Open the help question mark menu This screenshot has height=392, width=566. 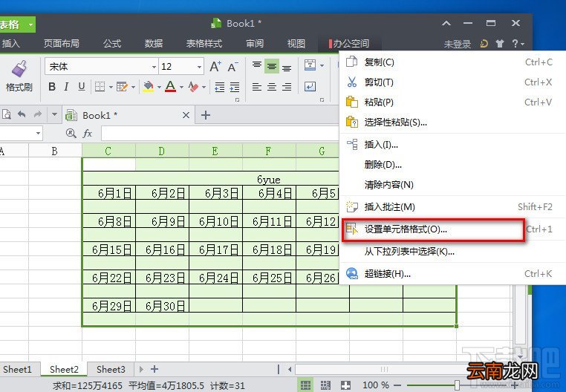point(518,44)
